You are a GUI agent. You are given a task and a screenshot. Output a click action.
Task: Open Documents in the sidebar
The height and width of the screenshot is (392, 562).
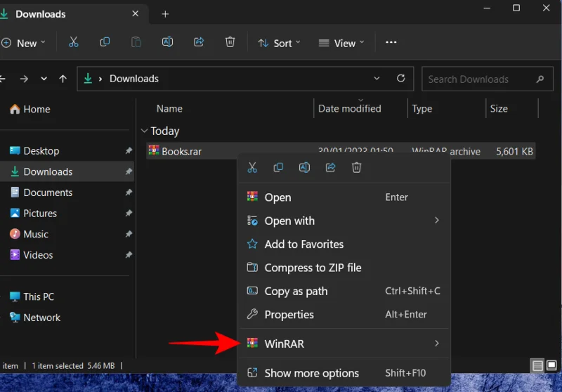pyautogui.click(x=48, y=192)
